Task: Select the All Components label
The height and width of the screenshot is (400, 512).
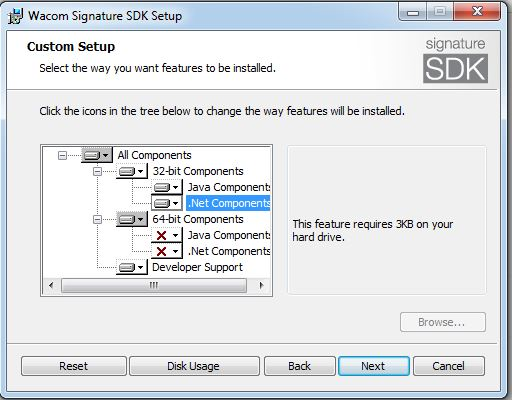Action: [x=154, y=155]
